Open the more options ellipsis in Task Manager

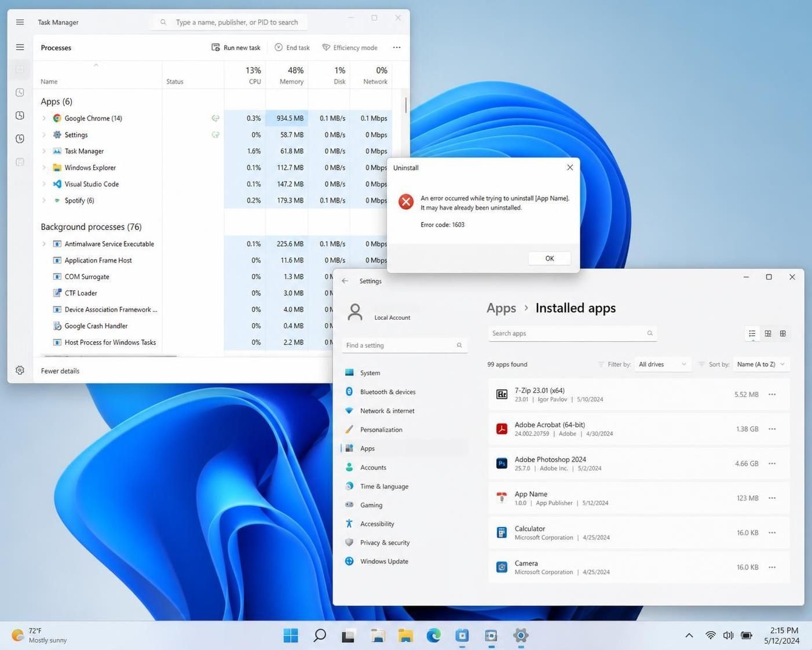[397, 48]
